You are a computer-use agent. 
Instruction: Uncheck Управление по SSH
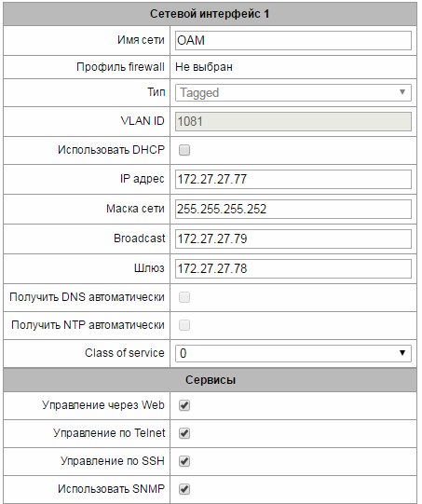tap(184, 461)
